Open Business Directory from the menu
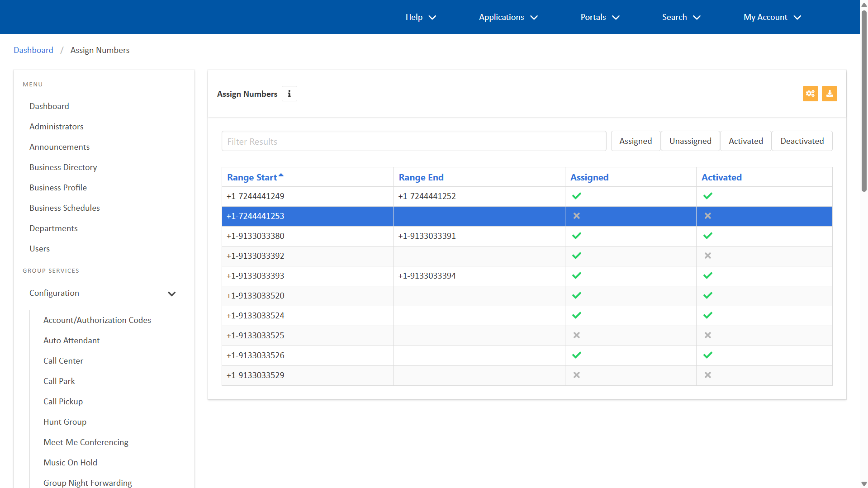Viewport: 868px width, 488px height. coord(63,167)
